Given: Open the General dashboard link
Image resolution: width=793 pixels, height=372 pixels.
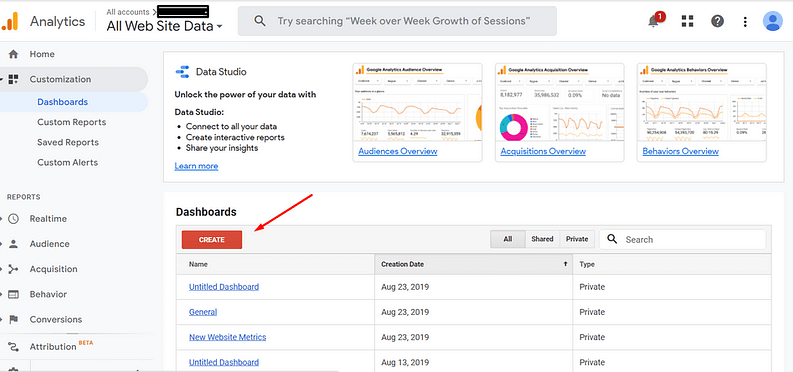Looking at the screenshot, I should point(203,312).
